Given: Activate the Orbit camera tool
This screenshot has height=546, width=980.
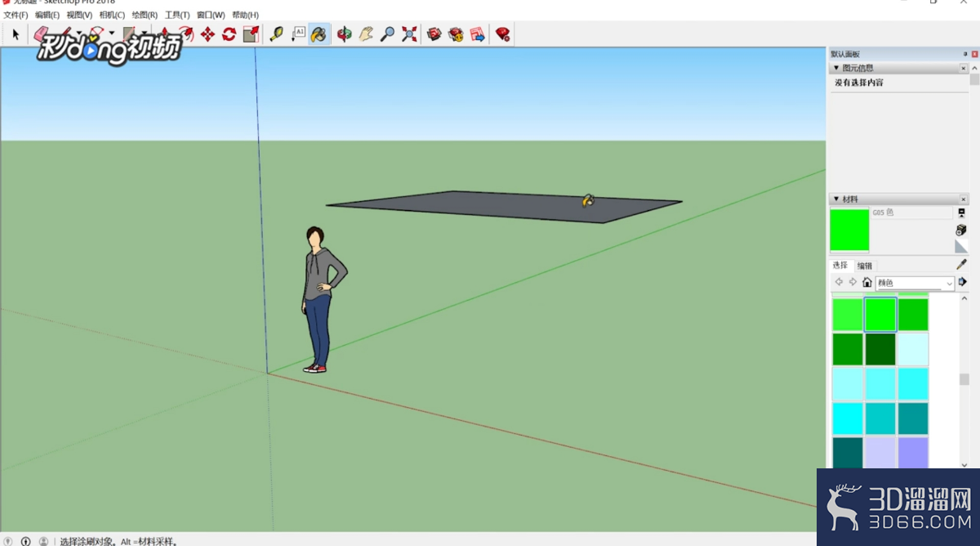Looking at the screenshot, I should point(345,34).
